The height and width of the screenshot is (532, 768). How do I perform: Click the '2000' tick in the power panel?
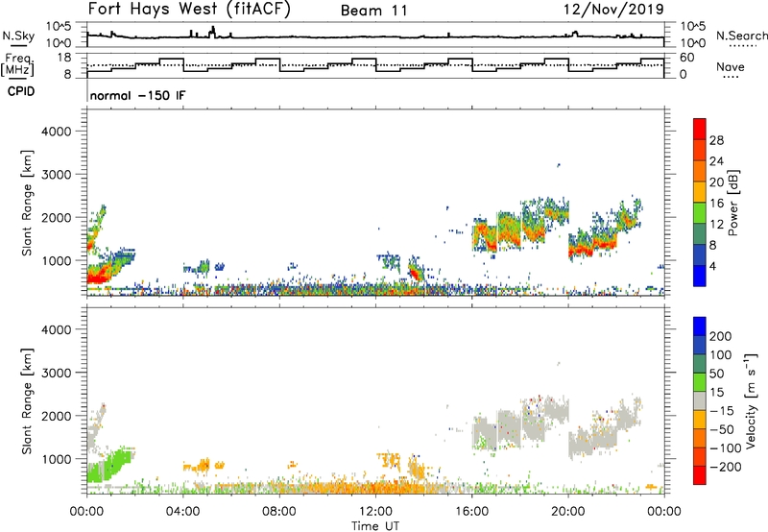pos(57,217)
